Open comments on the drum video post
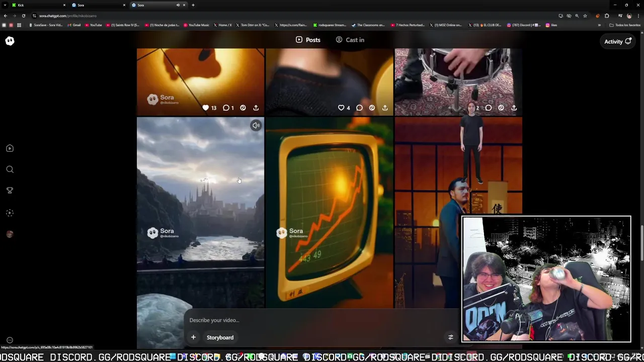This screenshot has width=644, height=362. (x=488, y=108)
